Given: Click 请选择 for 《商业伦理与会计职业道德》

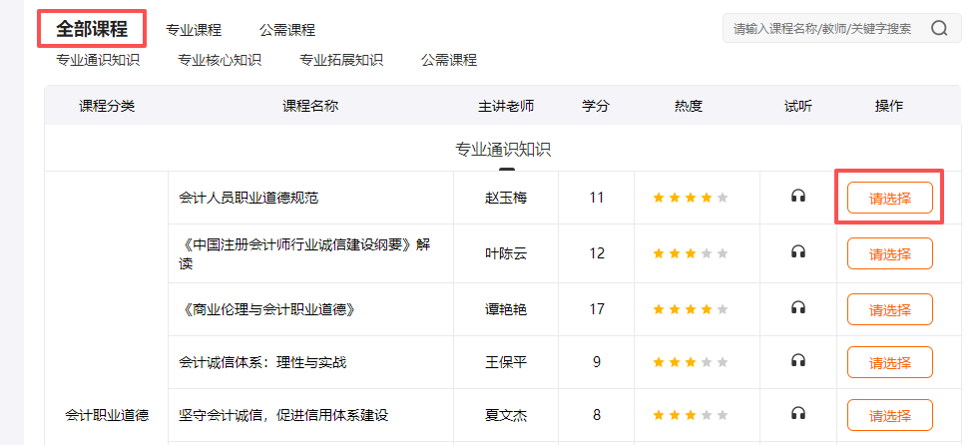Looking at the screenshot, I should pos(889,309).
